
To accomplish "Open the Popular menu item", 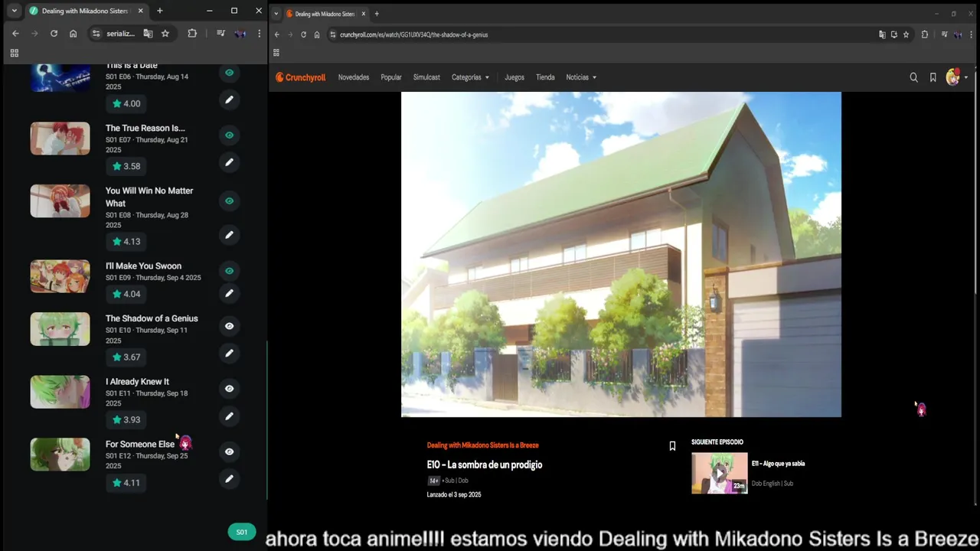I will [391, 77].
